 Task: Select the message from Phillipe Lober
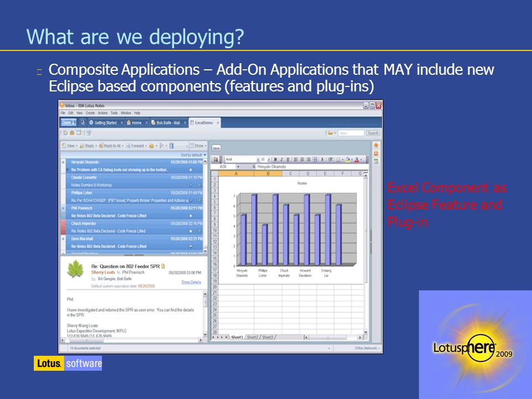click(x=134, y=196)
